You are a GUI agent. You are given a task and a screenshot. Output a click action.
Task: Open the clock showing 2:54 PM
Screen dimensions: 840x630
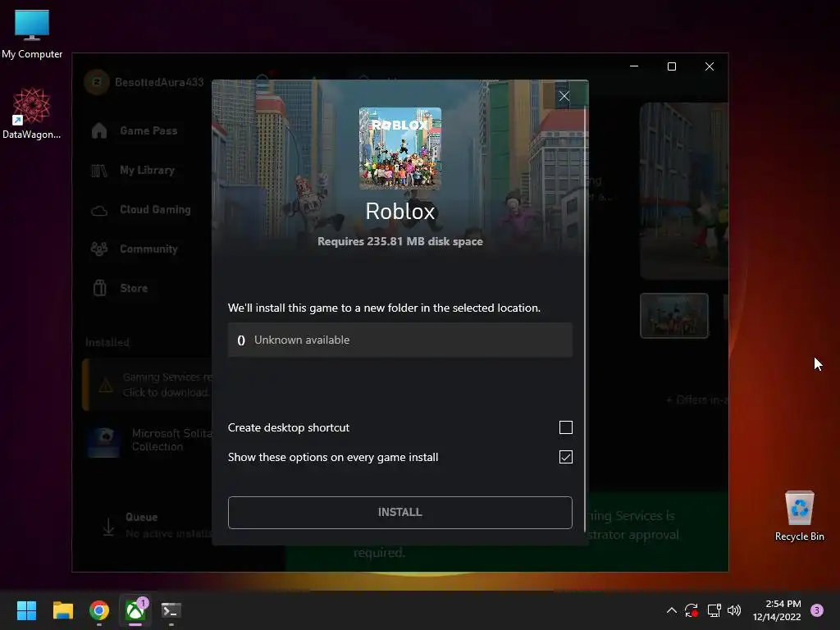(777, 610)
